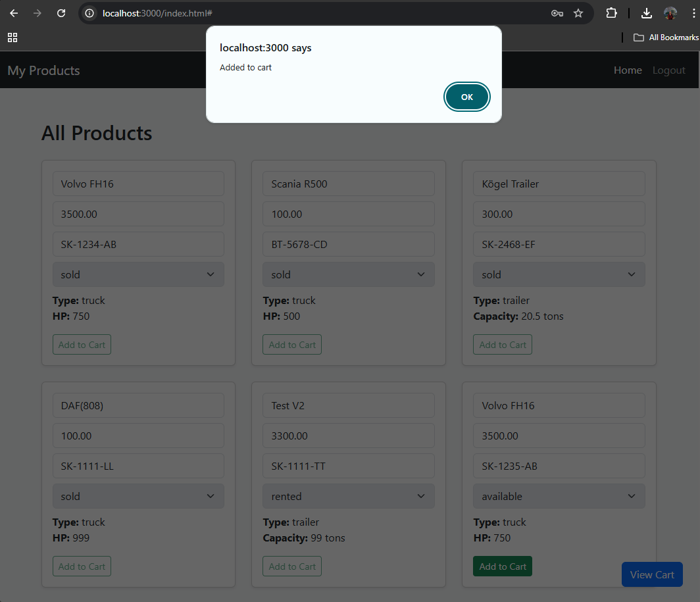Click the profile avatar icon
The height and width of the screenshot is (602, 700).
[670, 13]
